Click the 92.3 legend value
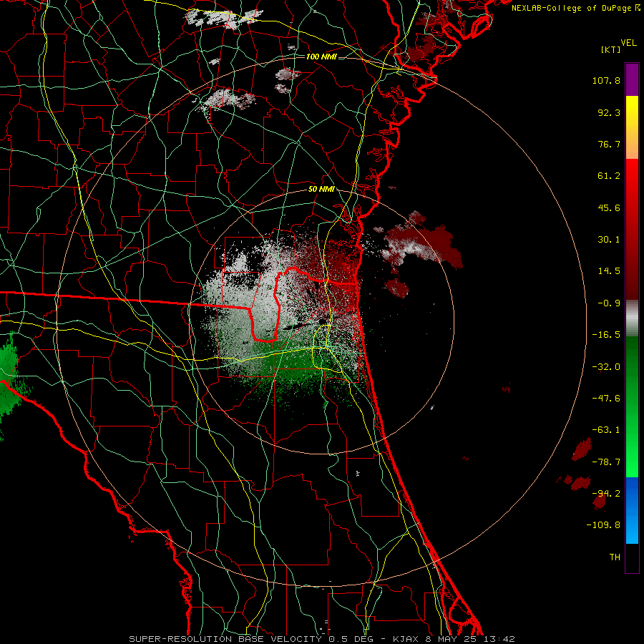This screenshot has height=644, width=644. [x=609, y=112]
